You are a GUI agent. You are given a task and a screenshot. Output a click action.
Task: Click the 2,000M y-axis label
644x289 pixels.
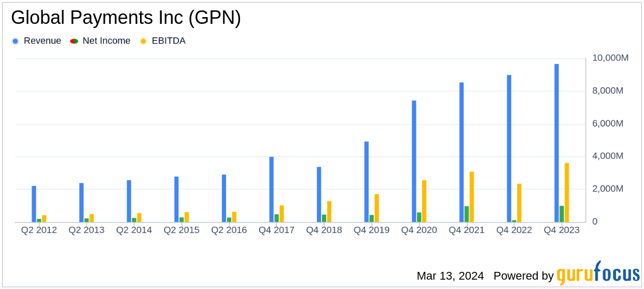click(x=608, y=189)
